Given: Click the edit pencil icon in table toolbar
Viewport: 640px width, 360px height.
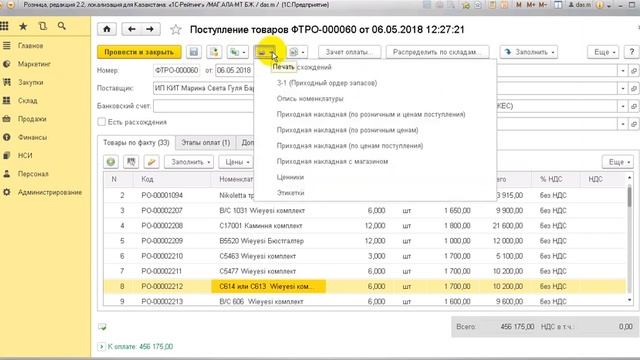Looking at the screenshot, I should click(151, 162).
